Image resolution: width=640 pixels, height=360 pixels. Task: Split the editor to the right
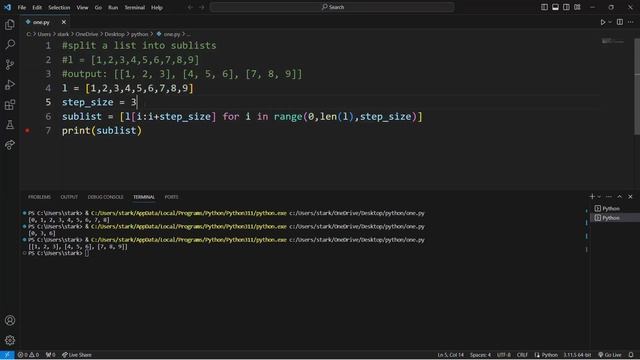click(x=620, y=22)
